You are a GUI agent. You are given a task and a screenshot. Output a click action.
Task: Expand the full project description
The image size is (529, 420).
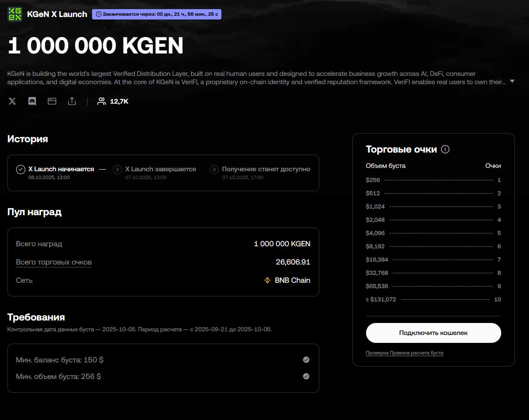[512, 81]
